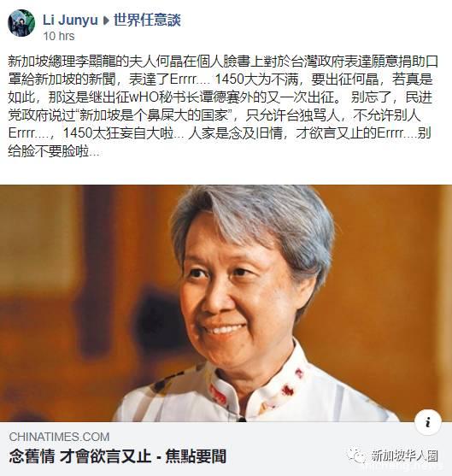
Task: Click final post line 给脸不要脸啦
Action: [x=54, y=151]
